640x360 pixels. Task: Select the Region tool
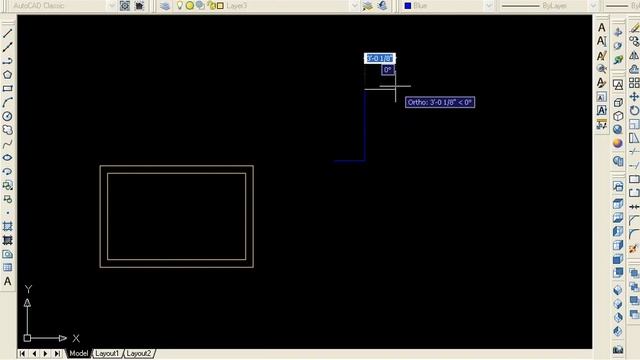click(x=7, y=254)
